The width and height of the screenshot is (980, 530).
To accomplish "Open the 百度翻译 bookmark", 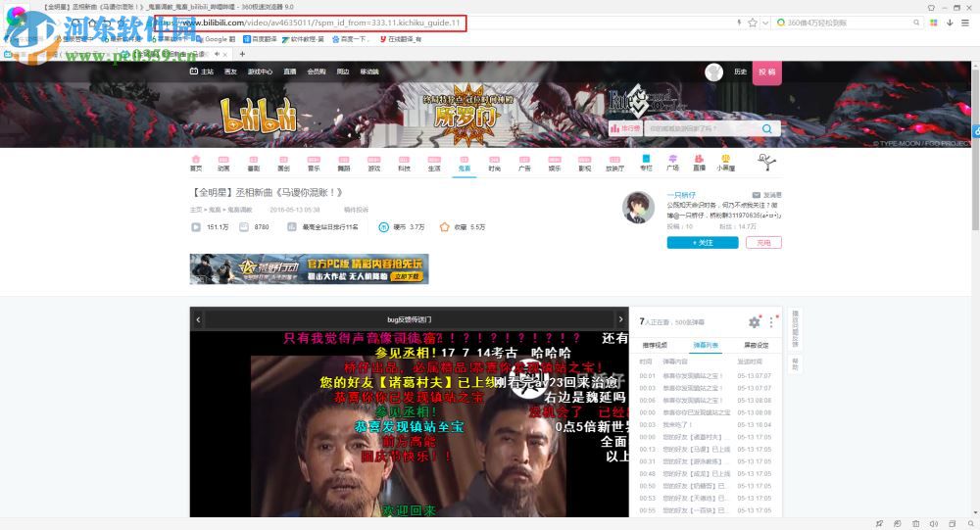I will click(x=260, y=39).
